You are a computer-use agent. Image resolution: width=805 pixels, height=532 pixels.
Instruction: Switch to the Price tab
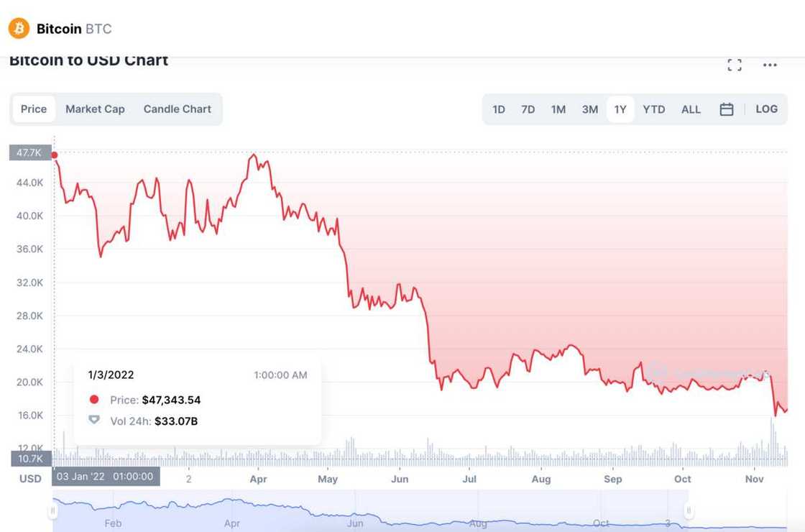(34, 109)
